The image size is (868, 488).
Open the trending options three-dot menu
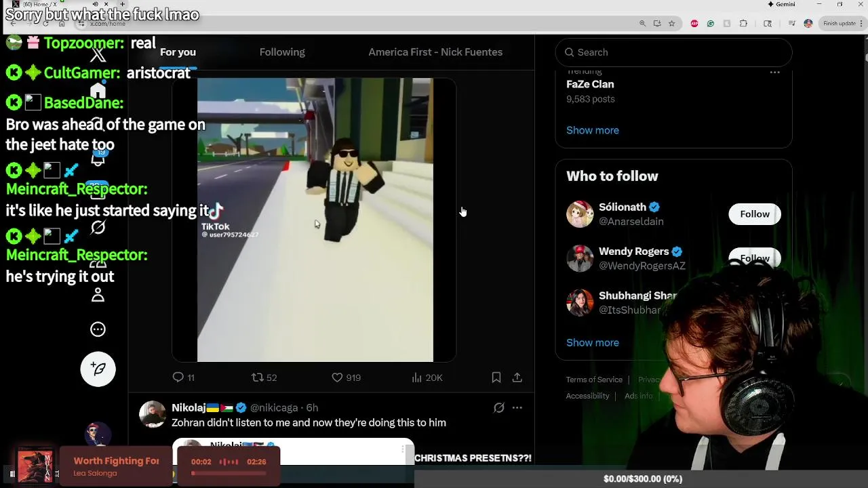tap(774, 72)
